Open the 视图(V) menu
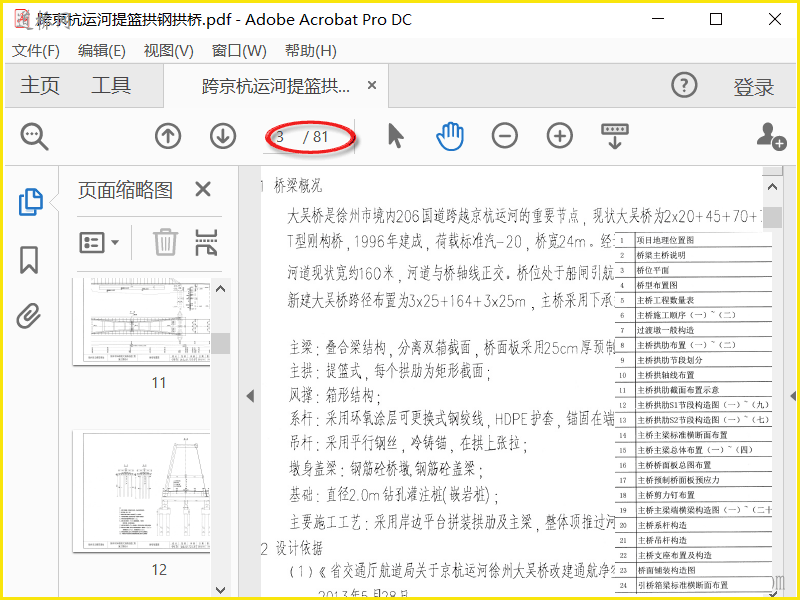The width and height of the screenshot is (800, 600). click(x=168, y=51)
